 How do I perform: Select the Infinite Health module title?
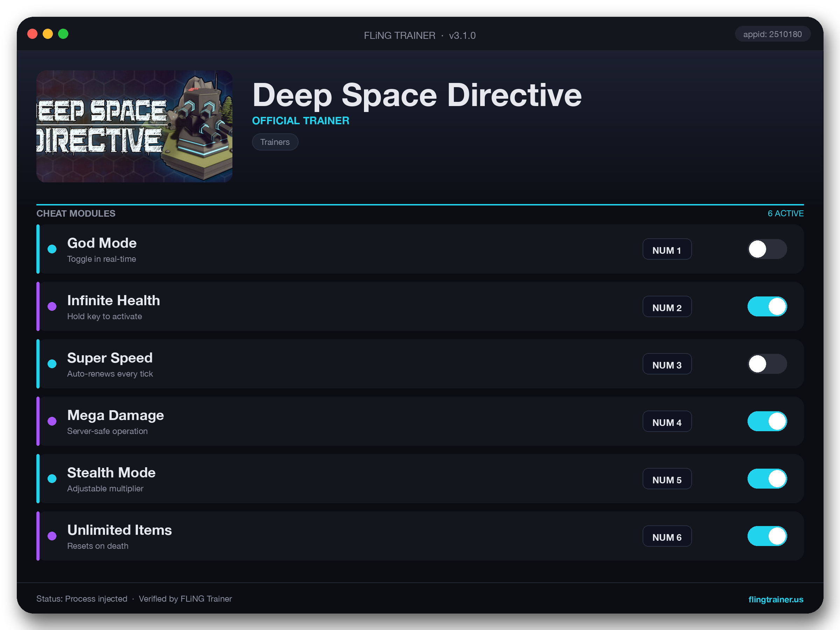[113, 300]
